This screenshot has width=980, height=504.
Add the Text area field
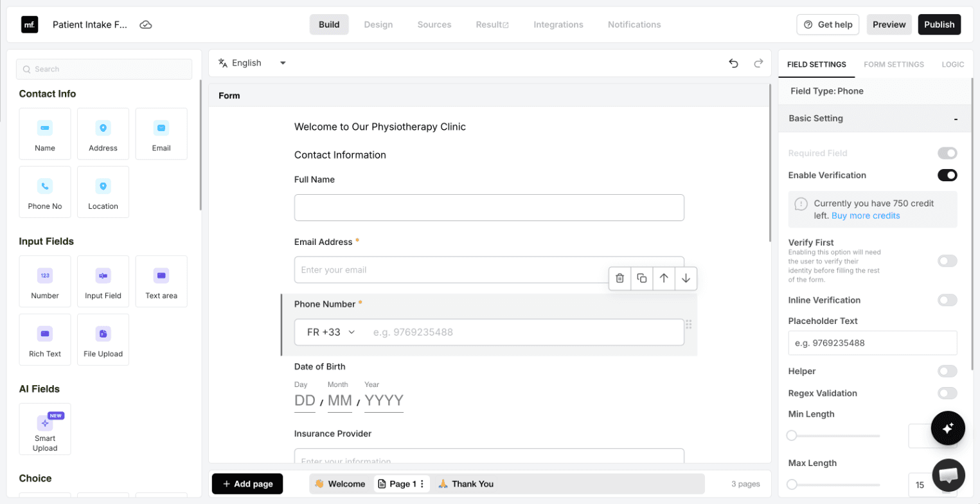[x=161, y=282]
